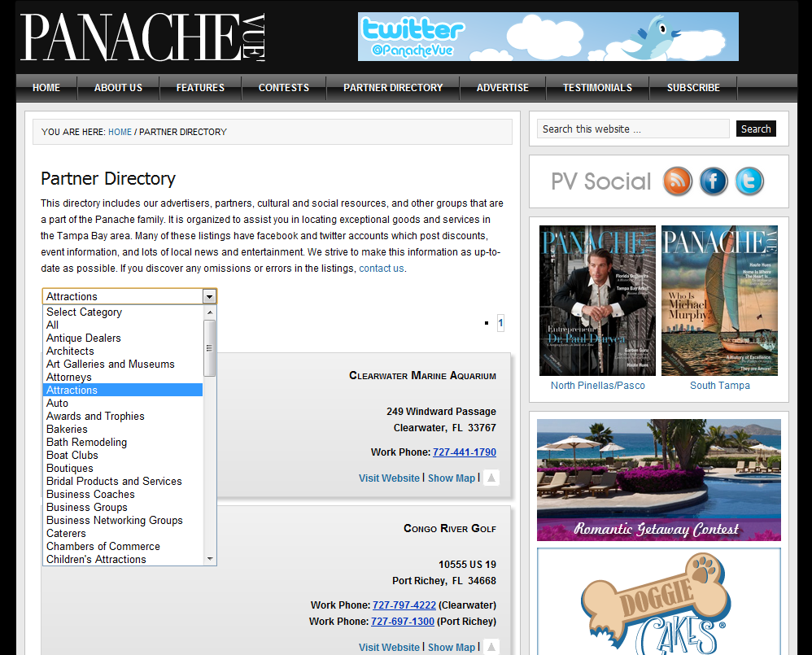
Task: Open the HOME menu item
Action: 46,88
